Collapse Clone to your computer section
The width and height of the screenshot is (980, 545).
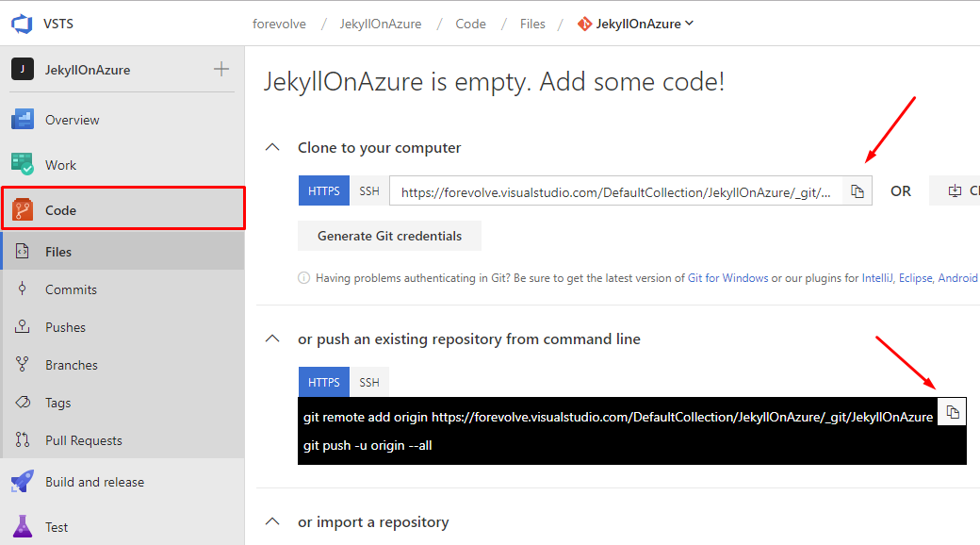(x=272, y=148)
